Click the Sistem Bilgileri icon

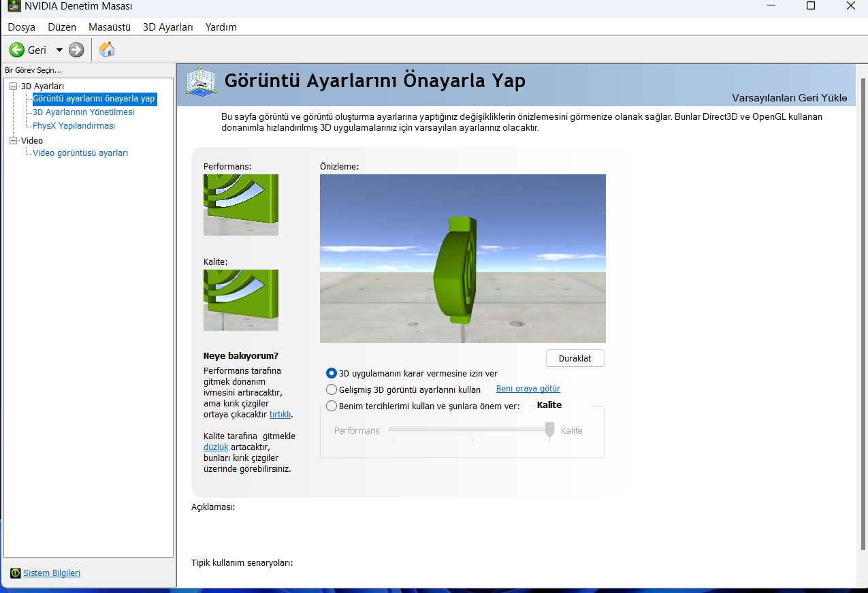coord(16,573)
